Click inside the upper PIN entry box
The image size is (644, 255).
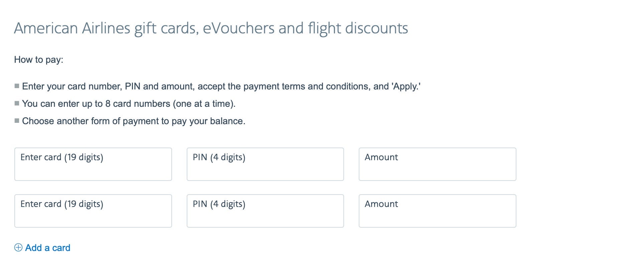[x=265, y=164]
